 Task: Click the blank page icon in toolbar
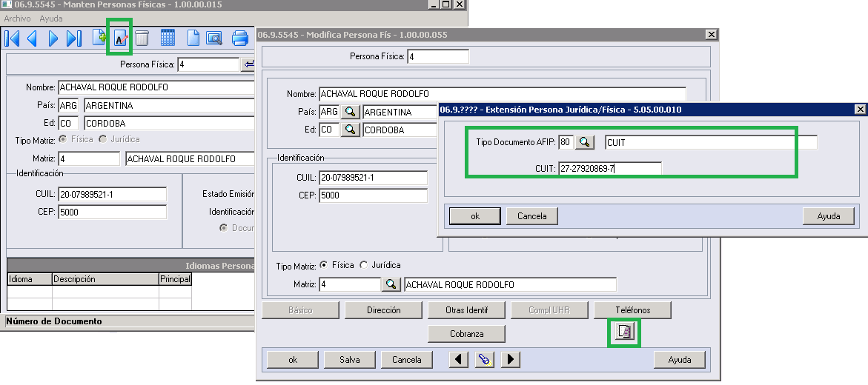193,38
